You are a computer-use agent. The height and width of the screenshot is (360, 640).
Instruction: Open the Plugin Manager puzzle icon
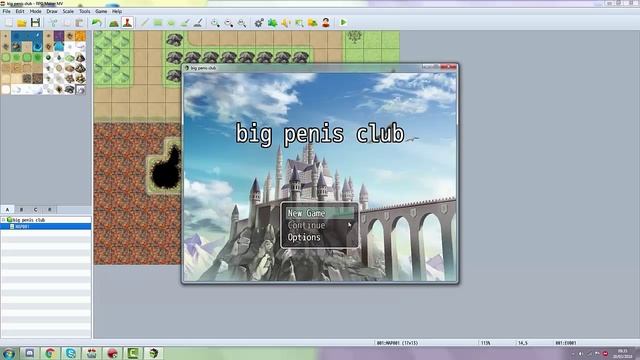(272, 22)
